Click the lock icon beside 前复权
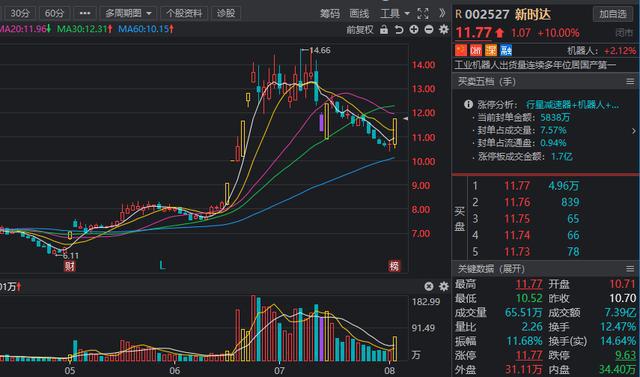Image resolution: width=640 pixels, height=377 pixels. [384, 30]
